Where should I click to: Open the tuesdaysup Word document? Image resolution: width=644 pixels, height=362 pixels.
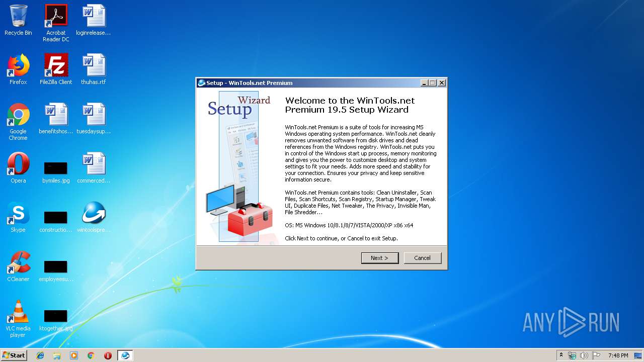(94, 119)
